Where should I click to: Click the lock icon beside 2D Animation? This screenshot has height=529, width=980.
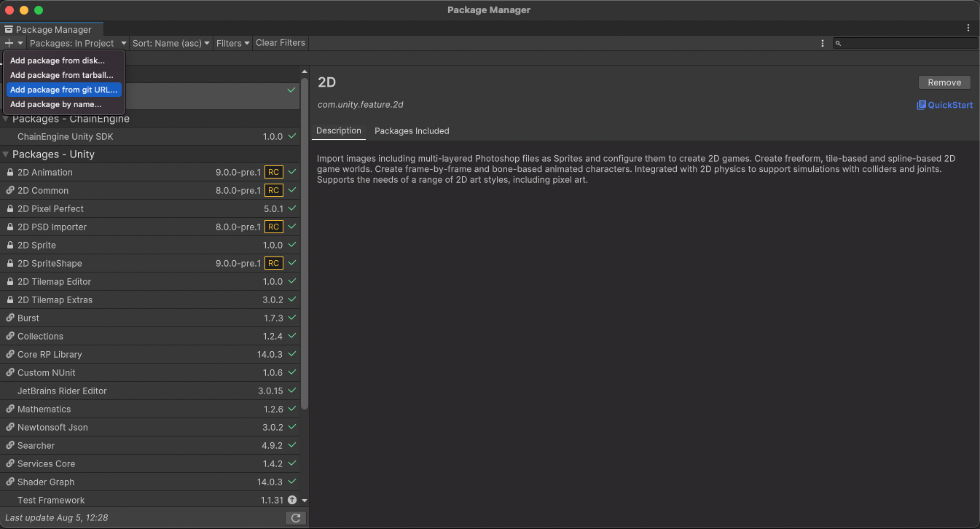pyautogui.click(x=10, y=173)
